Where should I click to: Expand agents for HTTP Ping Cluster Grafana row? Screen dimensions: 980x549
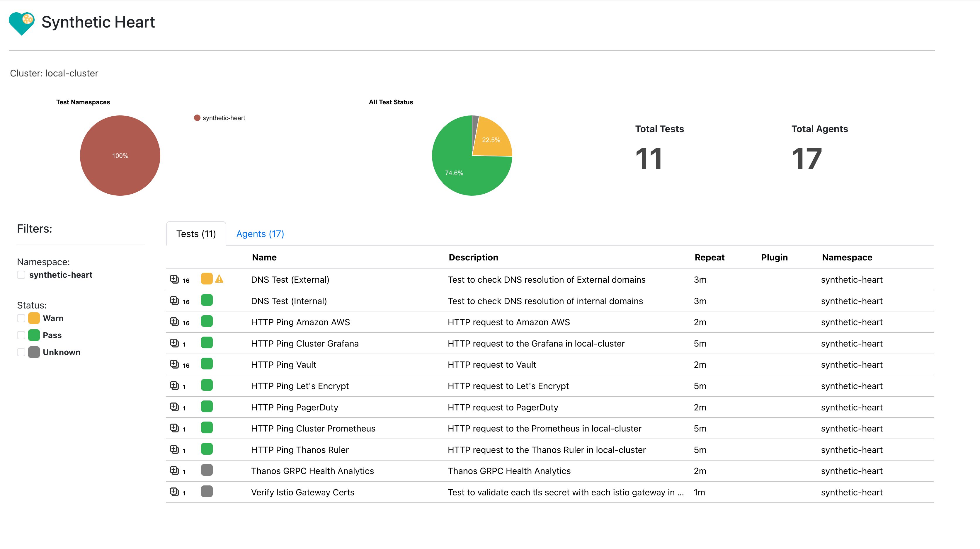tap(174, 343)
